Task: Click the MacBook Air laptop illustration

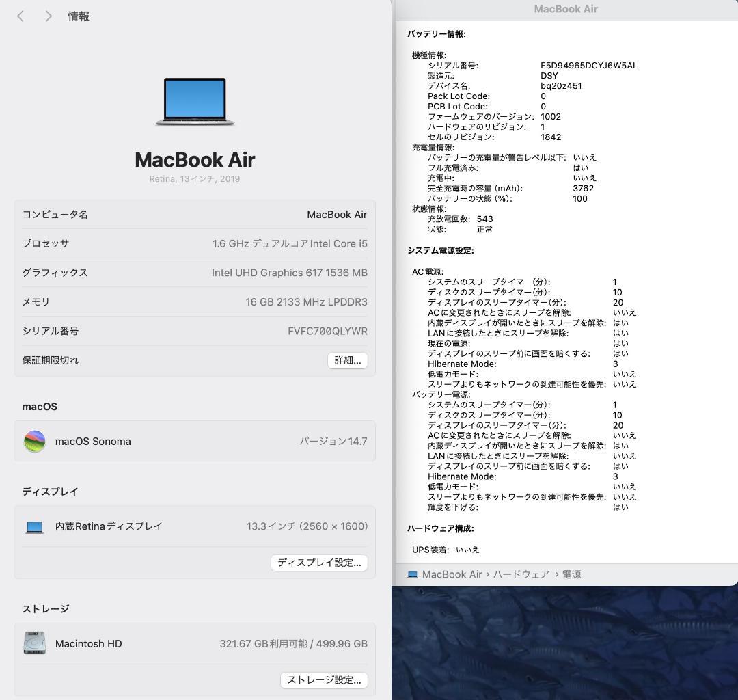Action: click(195, 102)
